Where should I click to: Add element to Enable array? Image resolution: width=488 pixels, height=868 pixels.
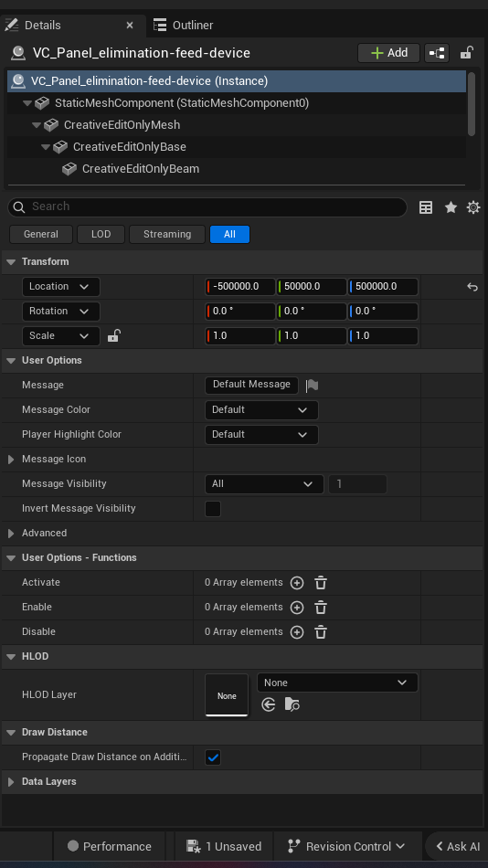[297, 608]
